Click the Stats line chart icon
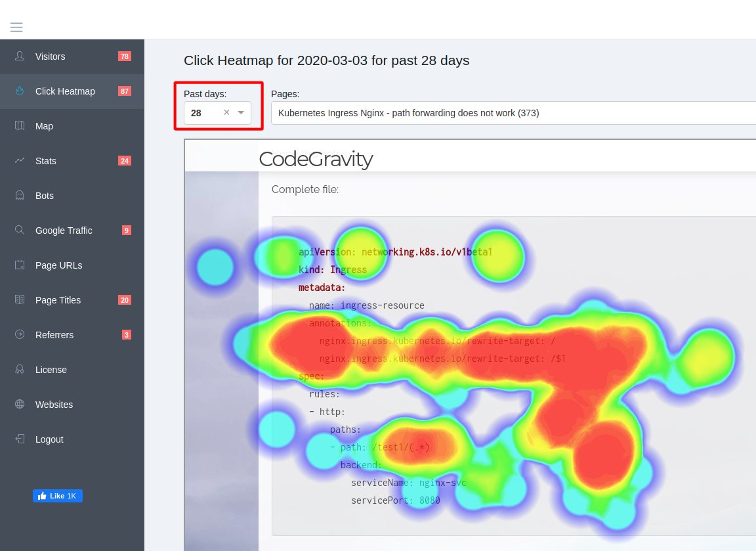756x551 pixels. [x=20, y=160]
